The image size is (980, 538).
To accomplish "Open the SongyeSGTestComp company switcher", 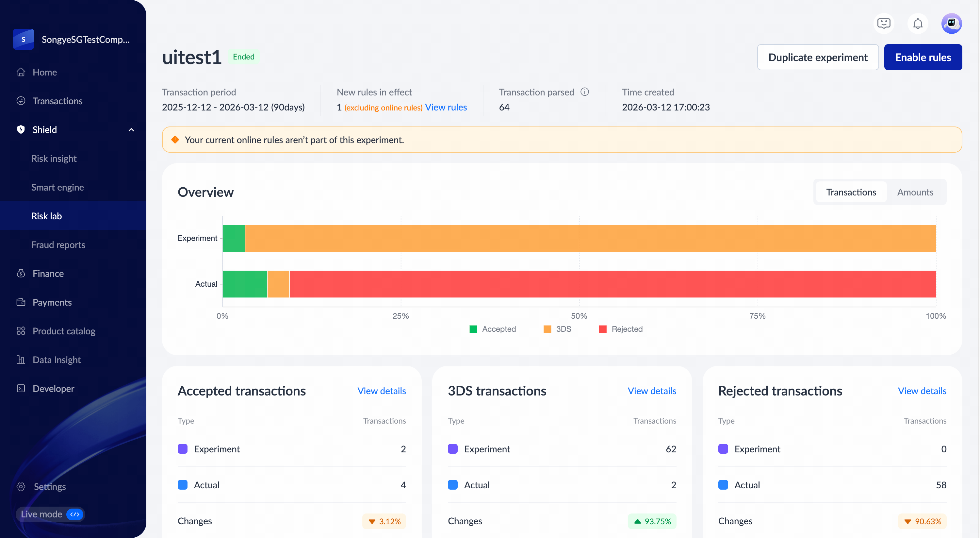I will 72,39.
